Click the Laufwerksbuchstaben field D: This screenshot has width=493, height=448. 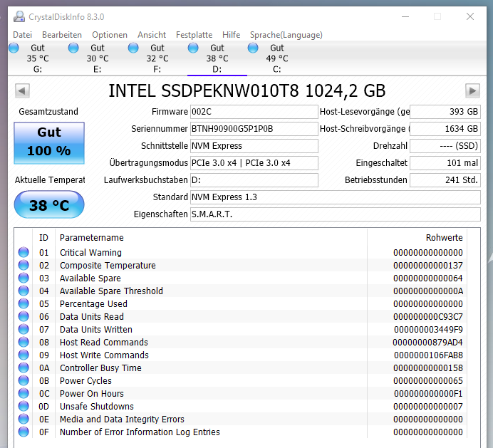(254, 180)
